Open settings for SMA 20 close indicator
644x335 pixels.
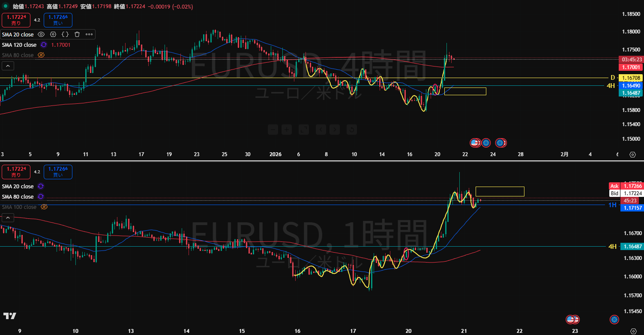click(x=53, y=34)
